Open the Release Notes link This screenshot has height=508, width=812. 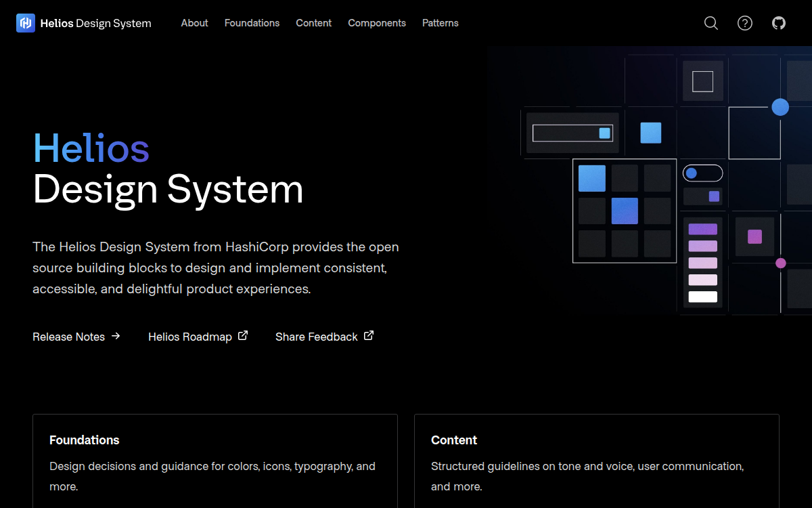coord(76,337)
